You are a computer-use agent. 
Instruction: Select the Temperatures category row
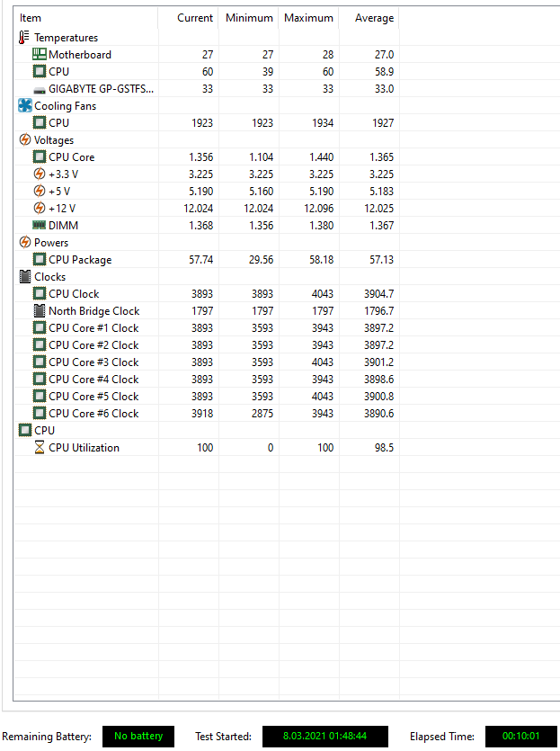click(207, 38)
